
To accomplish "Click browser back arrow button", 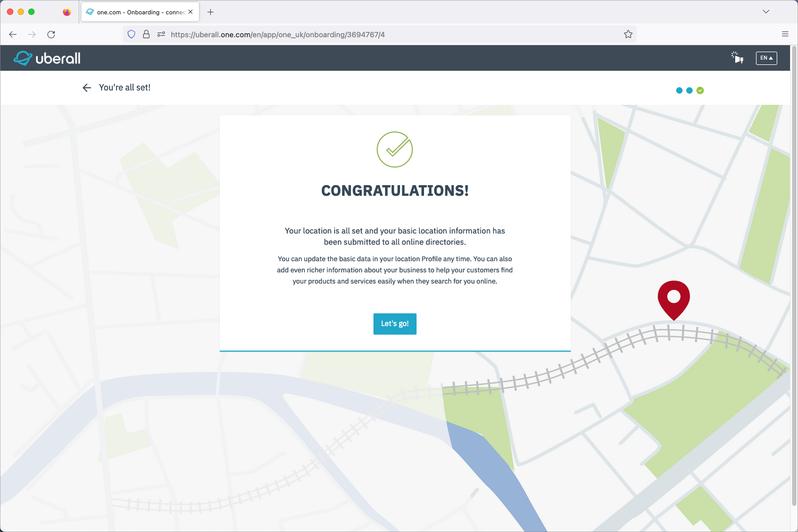I will [x=13, y=35].
